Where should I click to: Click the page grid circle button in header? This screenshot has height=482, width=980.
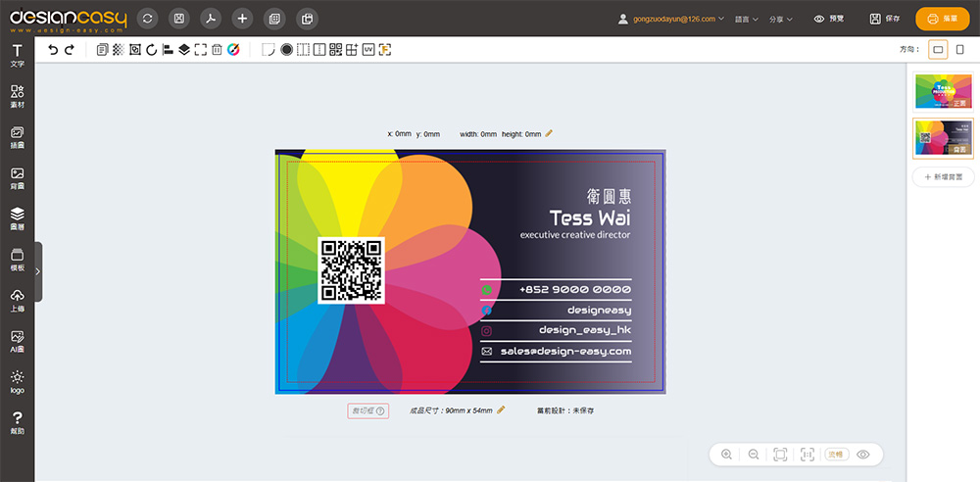[274, 19]
